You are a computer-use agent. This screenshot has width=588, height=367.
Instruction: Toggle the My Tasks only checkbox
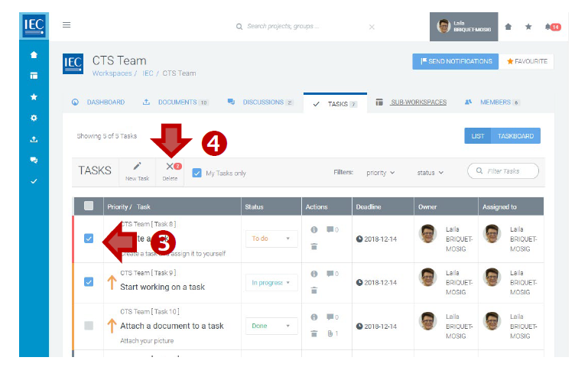point(197,173)
